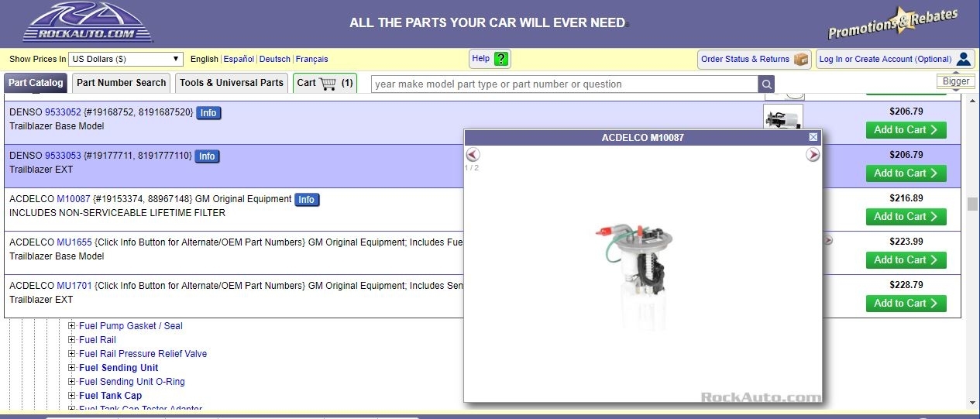
Task: Click the magnifier search button
Action: point(766,84)
